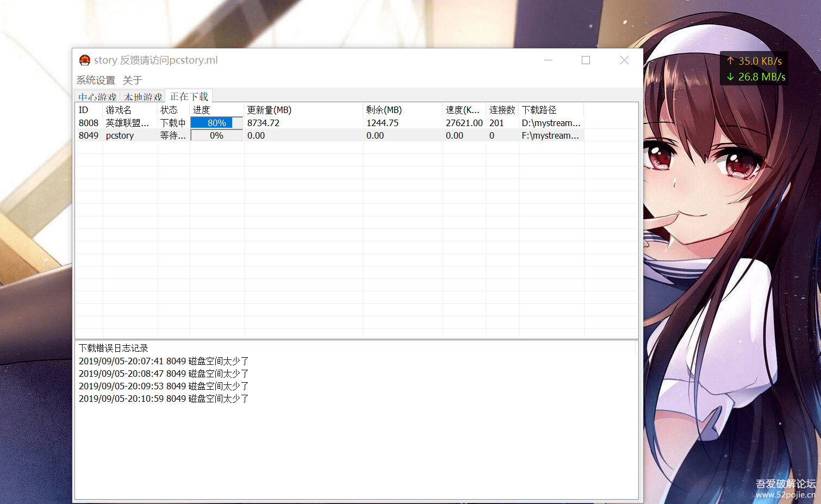Switch to the 中心游戏 tab
Viewport: 821px width, 504px height.
coord(97,97)
